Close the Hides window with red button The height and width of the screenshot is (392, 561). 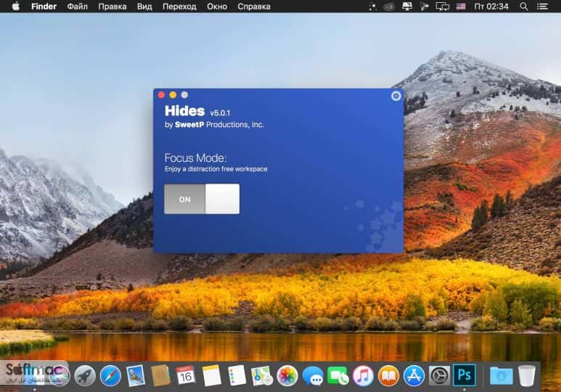tap(161, 95)
